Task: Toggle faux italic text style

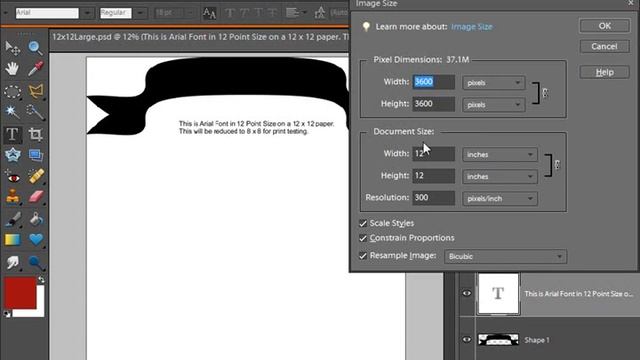Action: click(244, 13)
